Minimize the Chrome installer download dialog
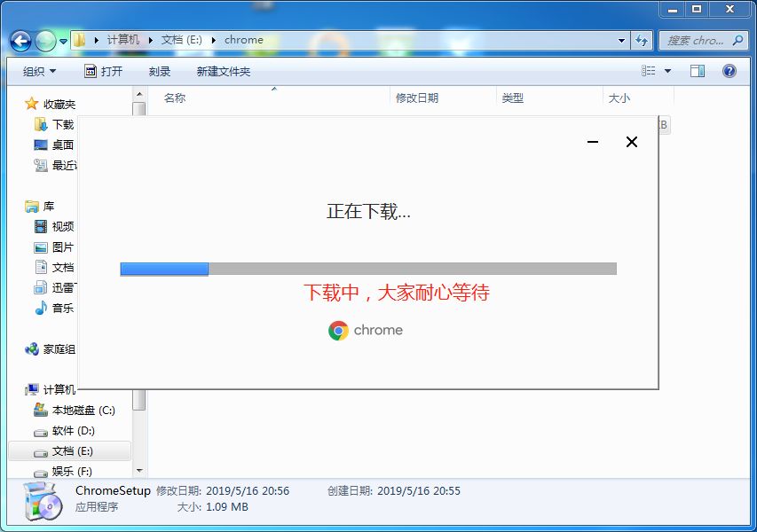The image size is (757, 532). (x=593, y=142)
